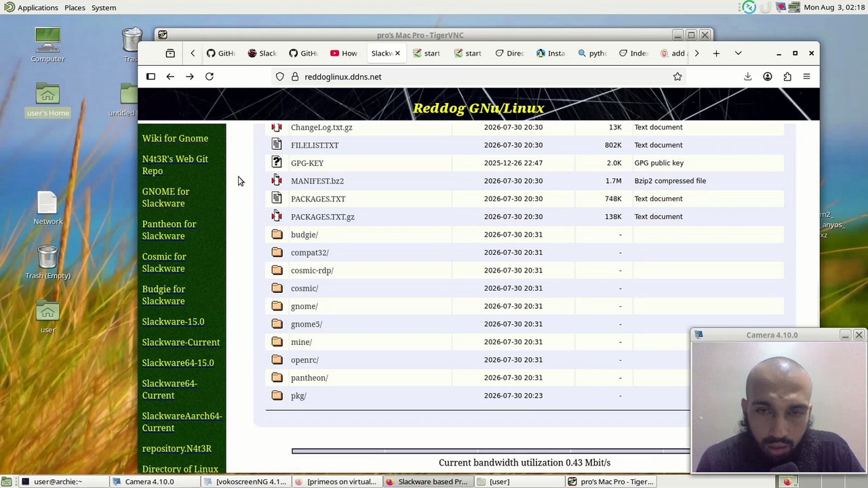Open the cosmic/ directory link
Image resolution: width=868 pixels, height=488 pixels.
coord(304,288)
